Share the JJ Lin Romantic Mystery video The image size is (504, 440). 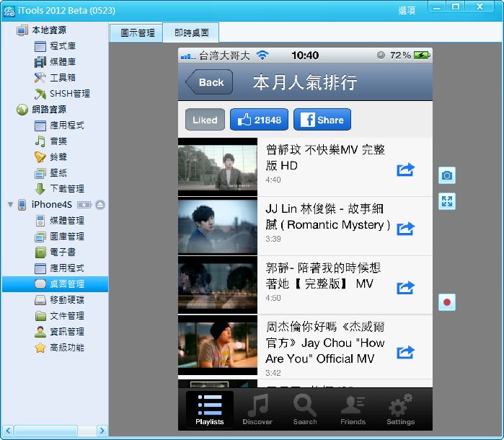(406, 229)
